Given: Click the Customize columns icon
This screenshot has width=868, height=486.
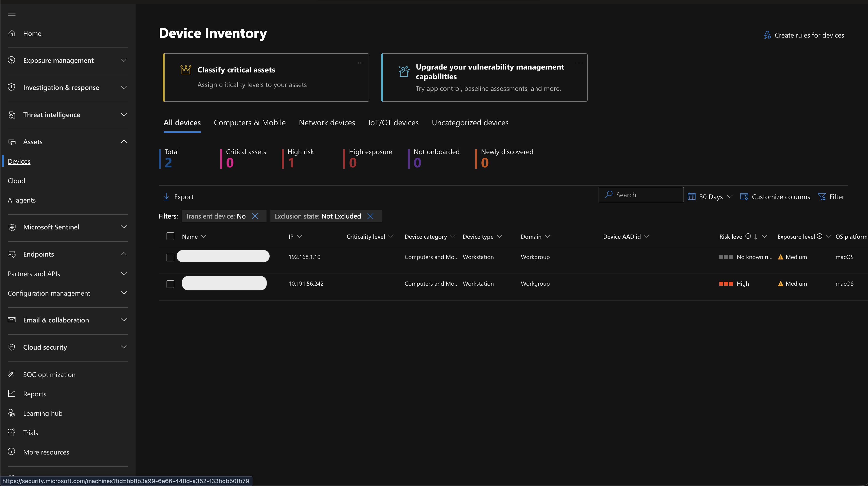Looking at the screenshot, I should (744, 197).
